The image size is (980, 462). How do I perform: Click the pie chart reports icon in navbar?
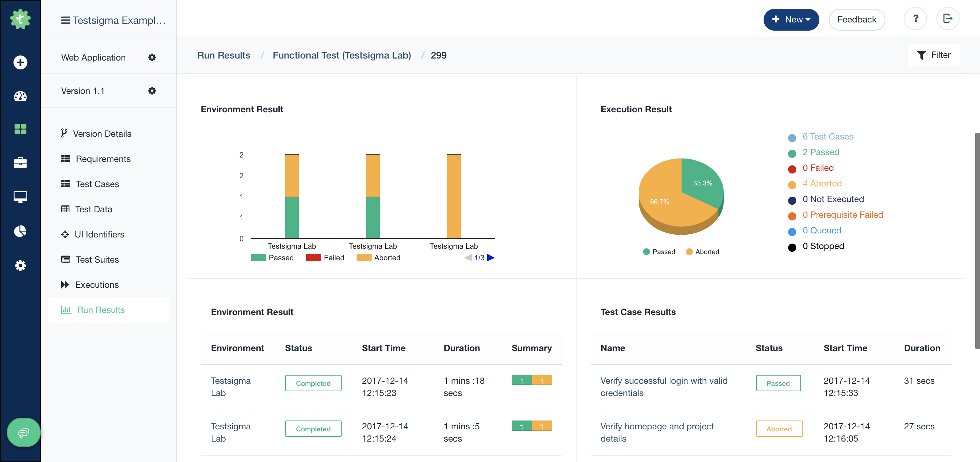coord(20,231)
